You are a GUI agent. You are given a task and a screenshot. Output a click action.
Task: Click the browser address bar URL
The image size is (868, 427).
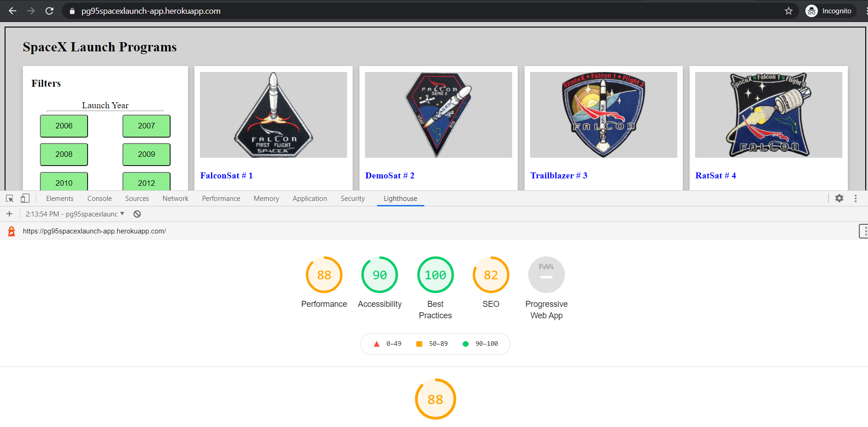(x=151, y=11)
